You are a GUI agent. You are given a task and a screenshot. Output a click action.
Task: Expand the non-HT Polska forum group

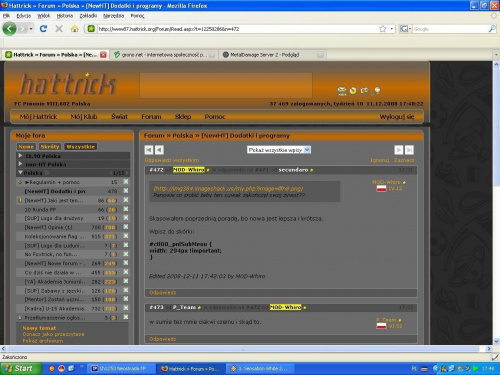click(x=21, y=164)
